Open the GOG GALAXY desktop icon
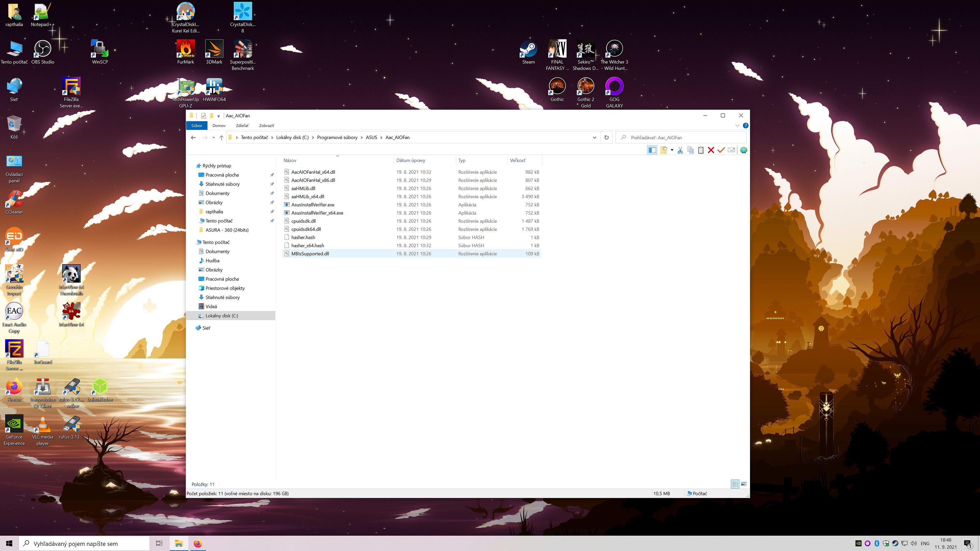Screen dimensions: 980x551 (x=614, y=93)
